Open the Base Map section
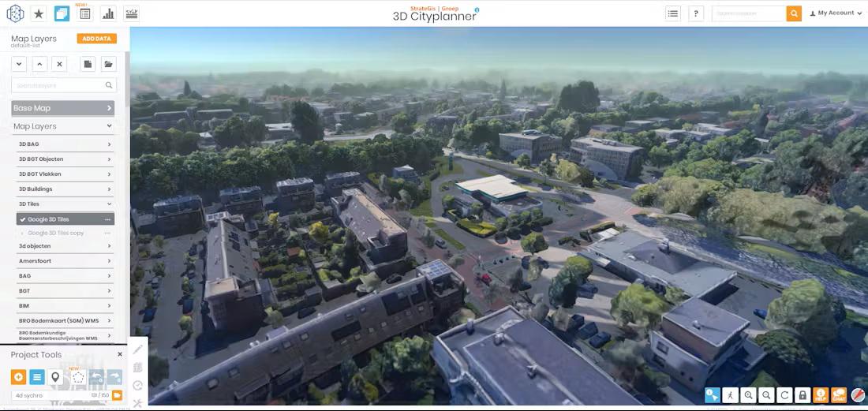868x411 pixels. (x=62, y=108)
